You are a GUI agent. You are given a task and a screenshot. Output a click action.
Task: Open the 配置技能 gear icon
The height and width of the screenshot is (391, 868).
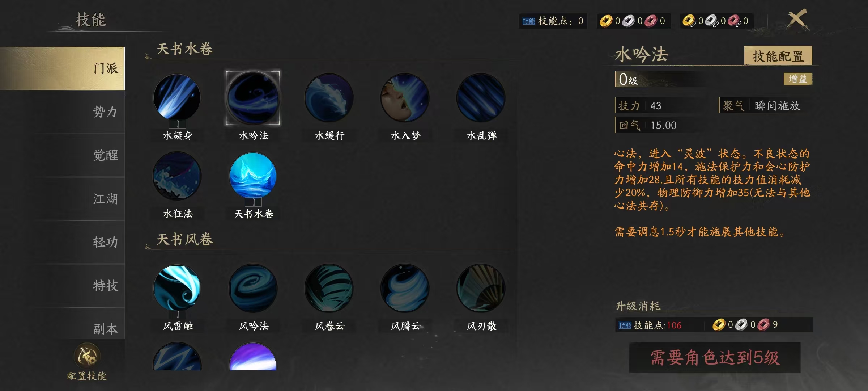pos(87,356)
